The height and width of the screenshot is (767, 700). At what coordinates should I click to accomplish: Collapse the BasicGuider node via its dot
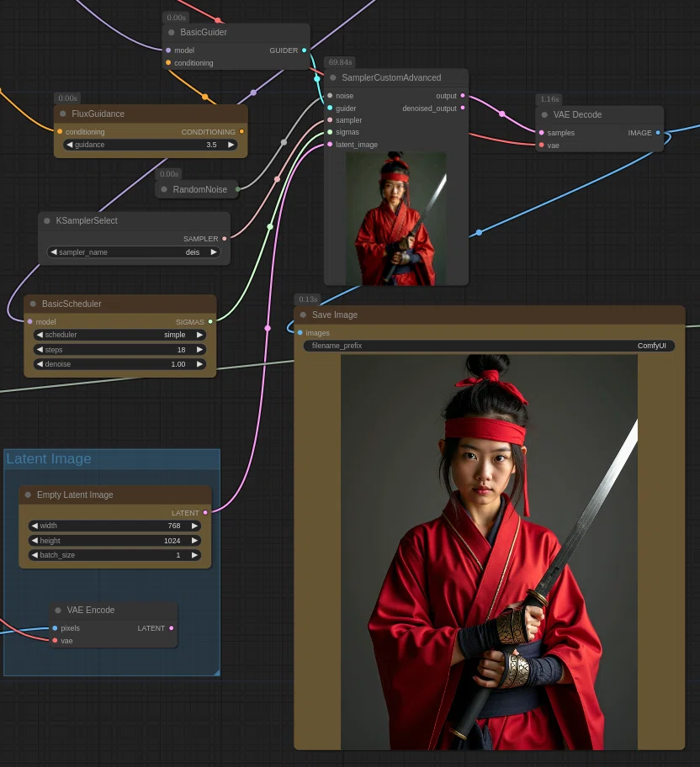[172, 32]
